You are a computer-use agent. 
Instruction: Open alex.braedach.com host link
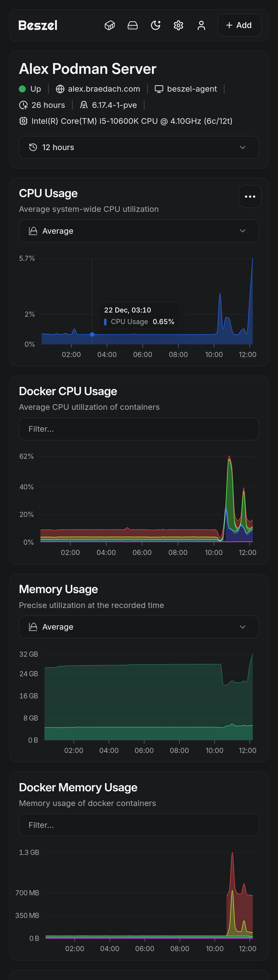point(104,89)
